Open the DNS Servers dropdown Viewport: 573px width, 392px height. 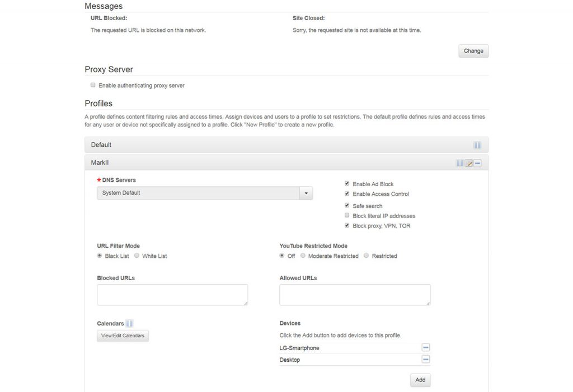306,193
